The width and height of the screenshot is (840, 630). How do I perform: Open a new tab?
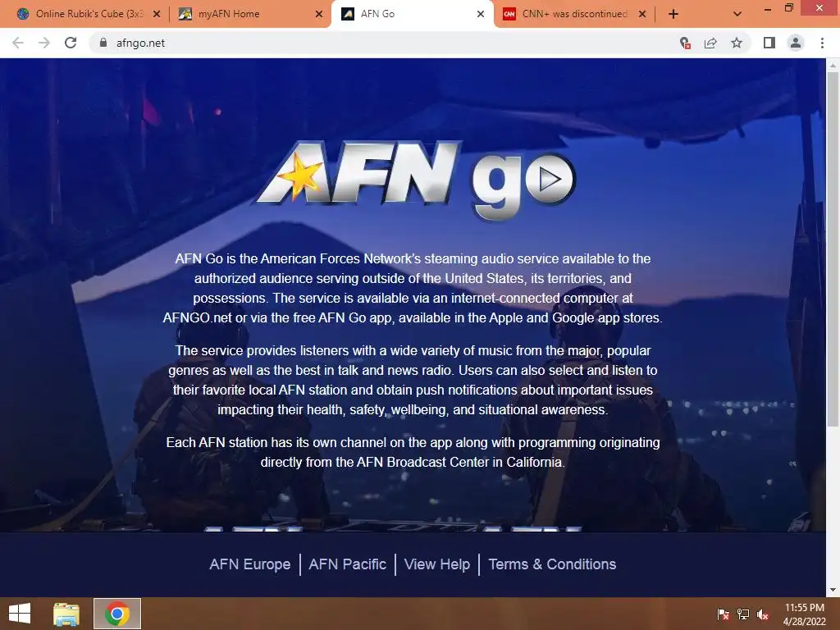click(673, 14)
